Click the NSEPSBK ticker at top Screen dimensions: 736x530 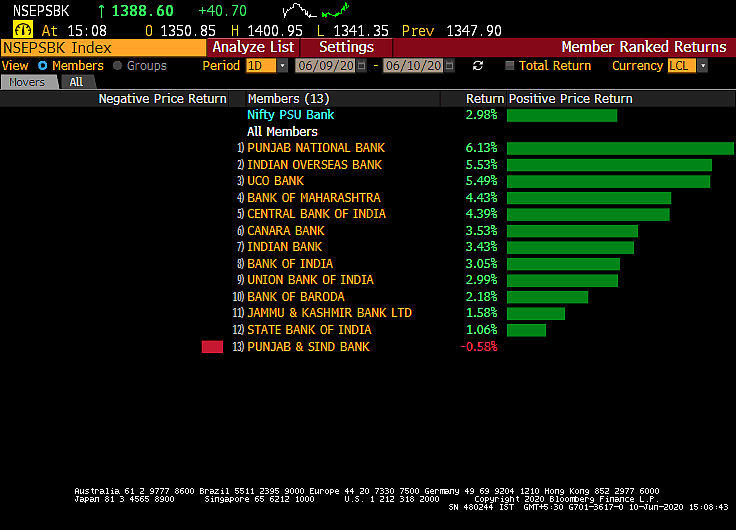click(41, 11)
